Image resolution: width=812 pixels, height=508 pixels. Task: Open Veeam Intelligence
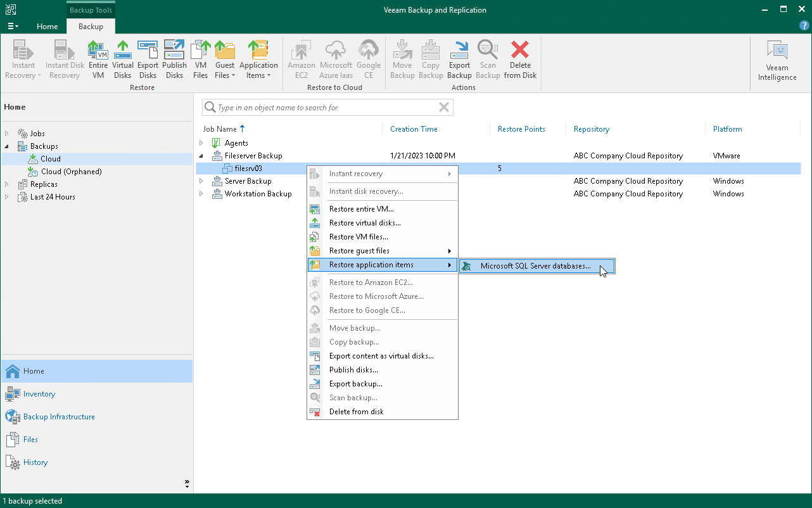(777, 58)
